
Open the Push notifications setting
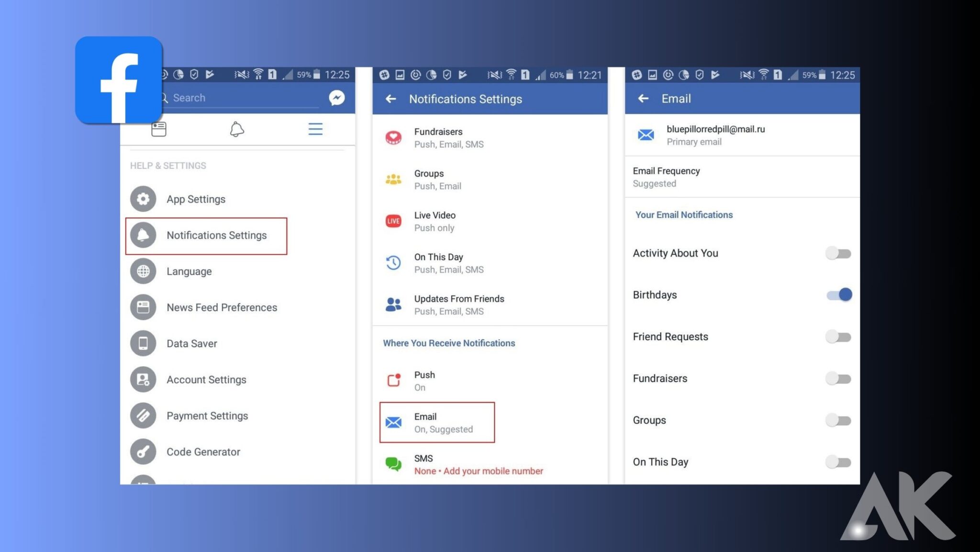pos(424,380)
